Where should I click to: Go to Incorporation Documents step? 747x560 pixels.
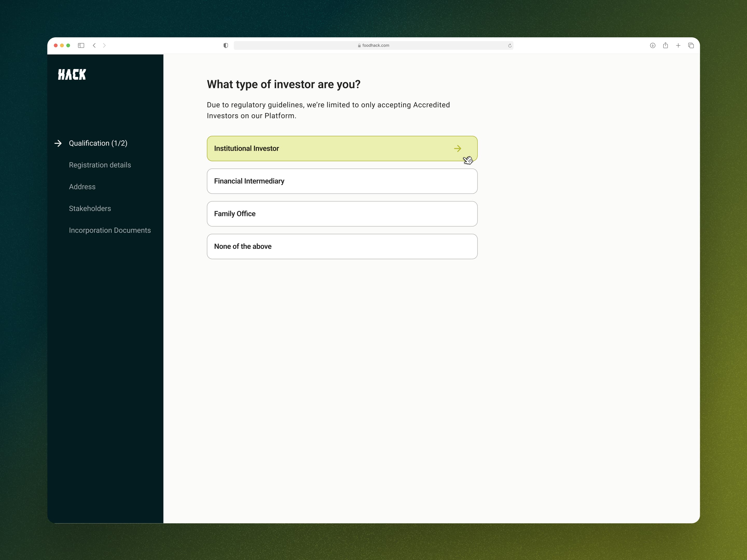[x=110, y=230]
